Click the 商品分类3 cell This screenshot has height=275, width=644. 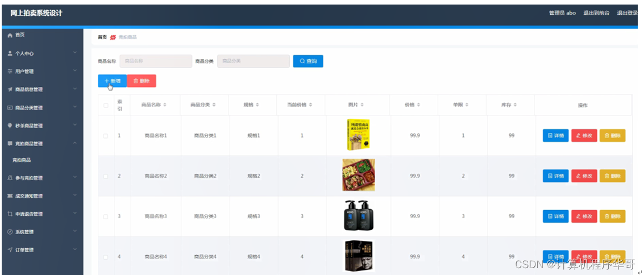[x=205, y=216]
